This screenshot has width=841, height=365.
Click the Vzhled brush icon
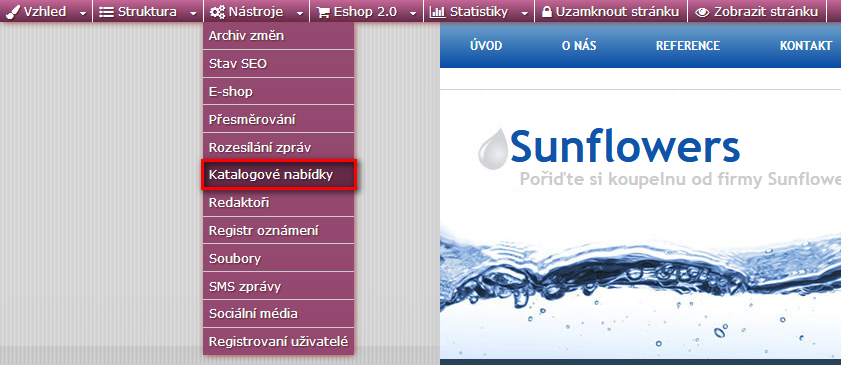(x=12, y=12)
